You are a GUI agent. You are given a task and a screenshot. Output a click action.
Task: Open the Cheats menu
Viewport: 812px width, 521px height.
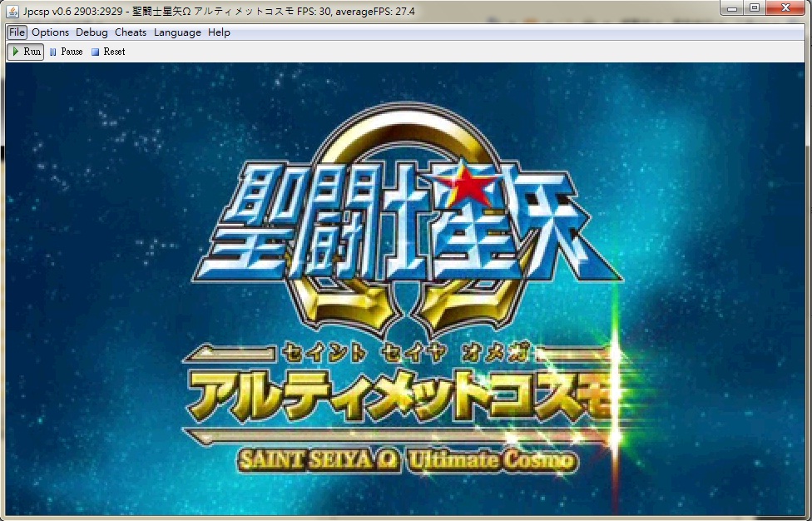click(x=131, y=32)
